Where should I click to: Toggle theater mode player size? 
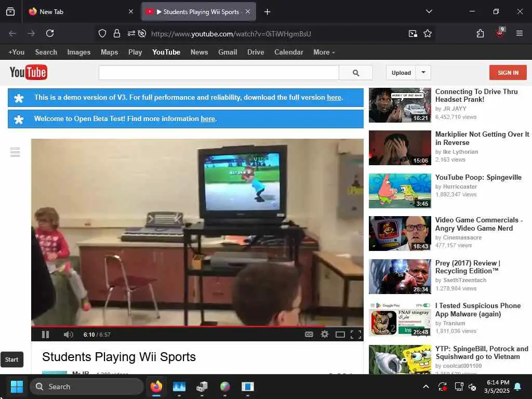(x=340, y=335)
